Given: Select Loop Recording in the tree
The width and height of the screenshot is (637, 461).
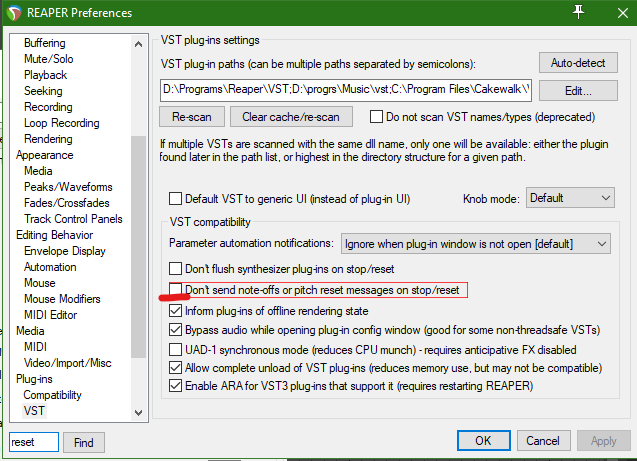Looking at the screenshot, I should click(x=62, y=123).
